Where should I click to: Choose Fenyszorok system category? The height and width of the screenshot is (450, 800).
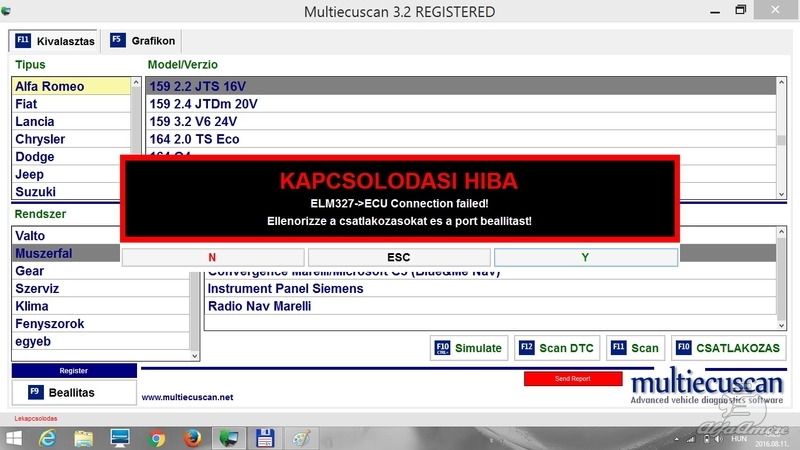[x=101, y=324]
